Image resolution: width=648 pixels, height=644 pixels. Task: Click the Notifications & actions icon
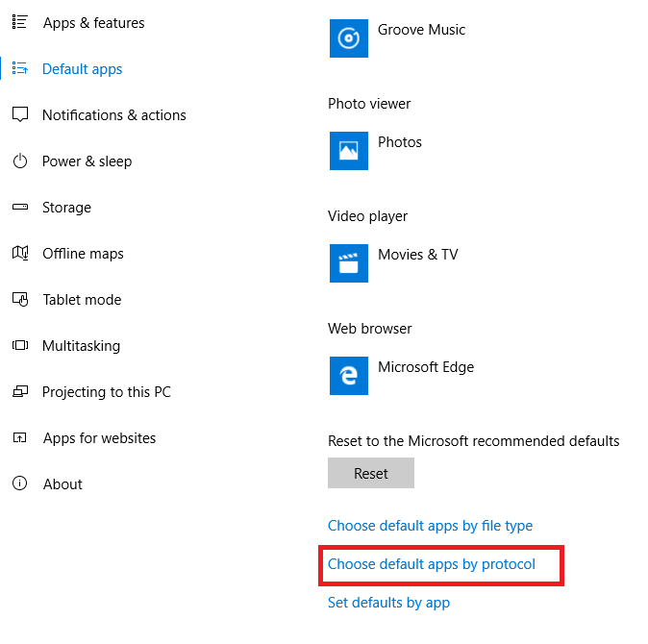tap(20, 115)
